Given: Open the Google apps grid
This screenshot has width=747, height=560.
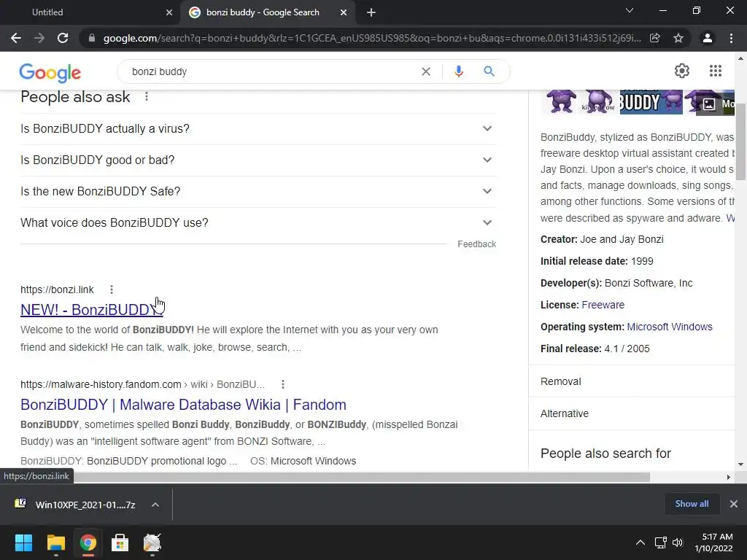Looking at the screenshot, I should 715,71.
